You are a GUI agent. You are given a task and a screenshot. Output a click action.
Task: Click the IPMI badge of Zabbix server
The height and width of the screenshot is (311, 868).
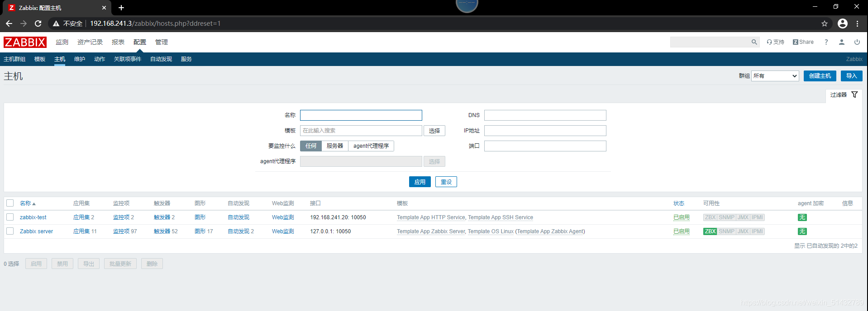click(757, 231)
